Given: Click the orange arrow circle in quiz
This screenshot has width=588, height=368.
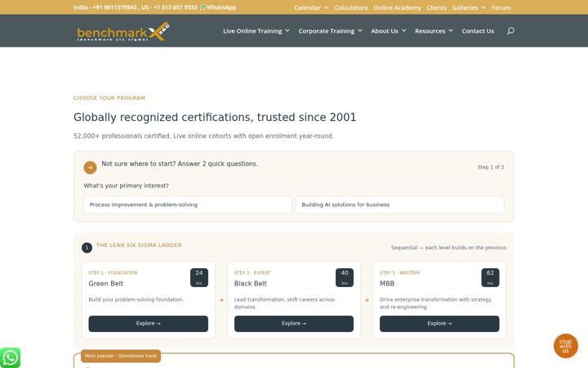Looking at the screenshot, I should tap(90, 168).
